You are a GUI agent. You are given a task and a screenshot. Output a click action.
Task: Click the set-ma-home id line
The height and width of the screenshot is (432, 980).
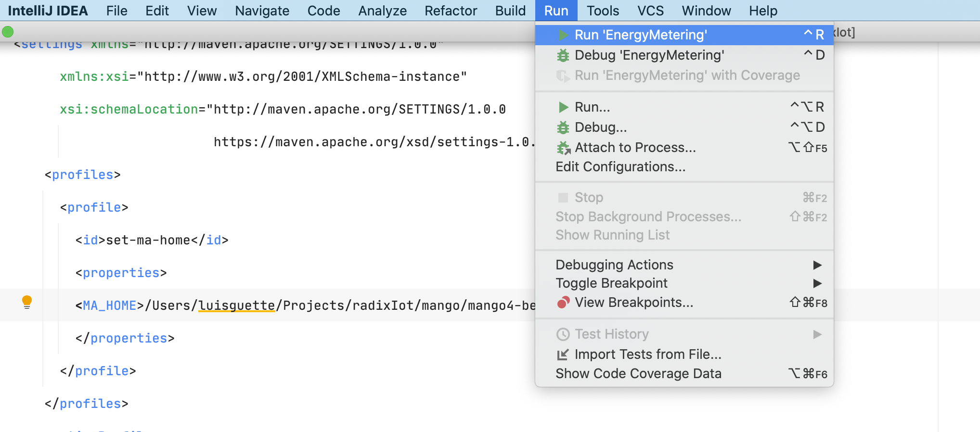152,240
